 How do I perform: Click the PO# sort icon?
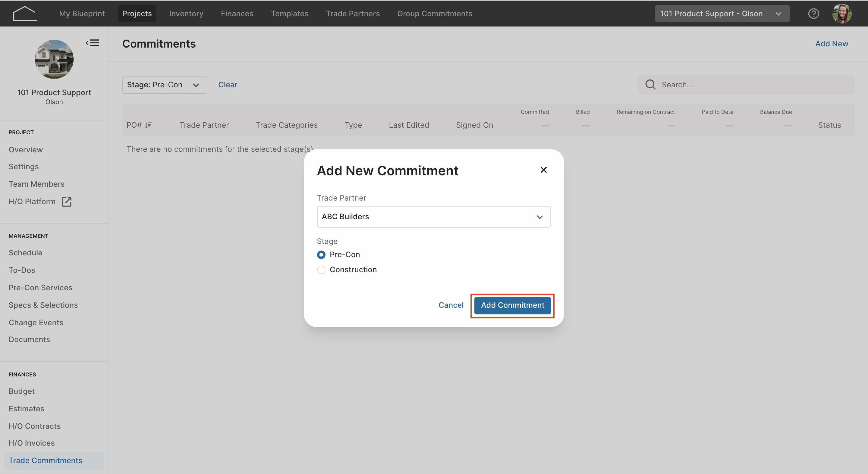click(148, 125)
